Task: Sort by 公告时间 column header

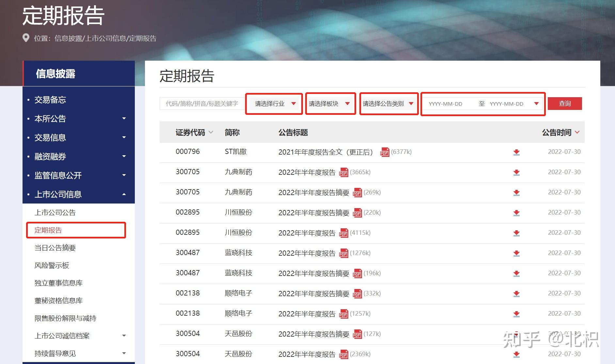Action: (x=561, y=132)
